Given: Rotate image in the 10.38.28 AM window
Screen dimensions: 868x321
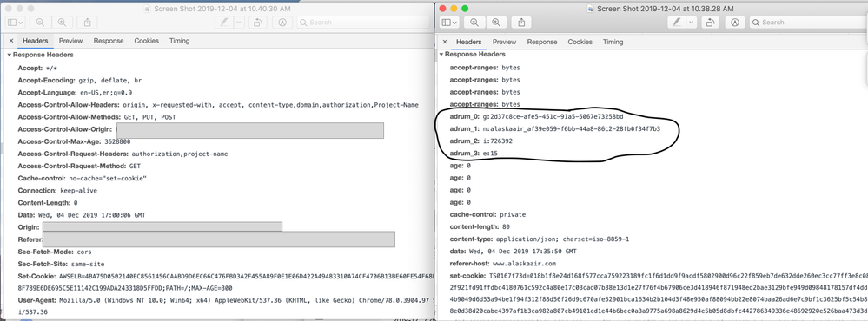Looking at the screenshot, I should click(711, 23).
